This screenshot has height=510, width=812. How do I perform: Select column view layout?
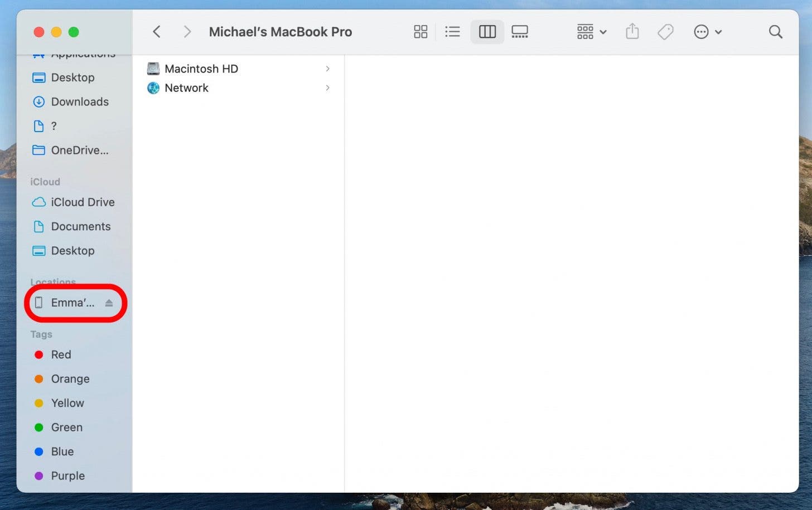click(487, 32)
